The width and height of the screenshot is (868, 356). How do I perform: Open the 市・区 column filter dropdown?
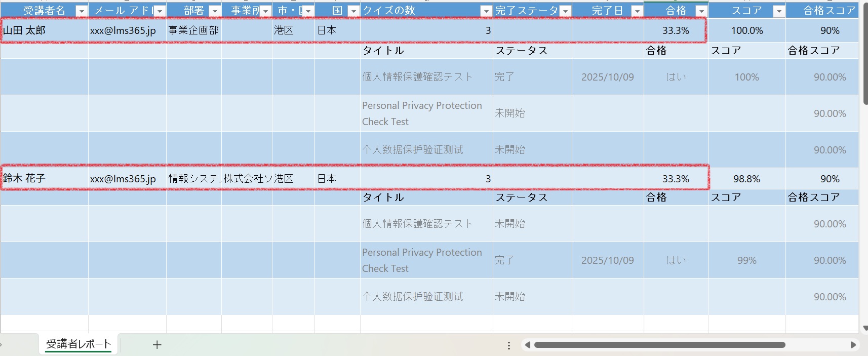coord(308,11)
